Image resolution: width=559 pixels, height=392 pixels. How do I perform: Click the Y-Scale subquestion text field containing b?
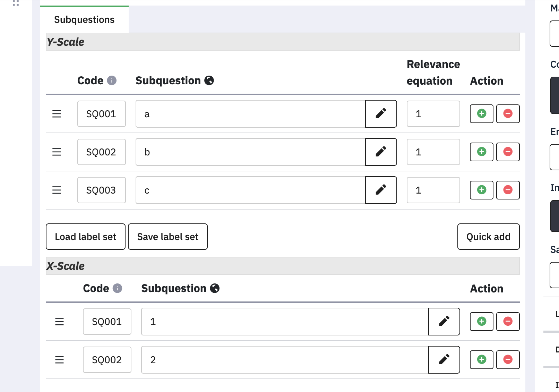250,152
